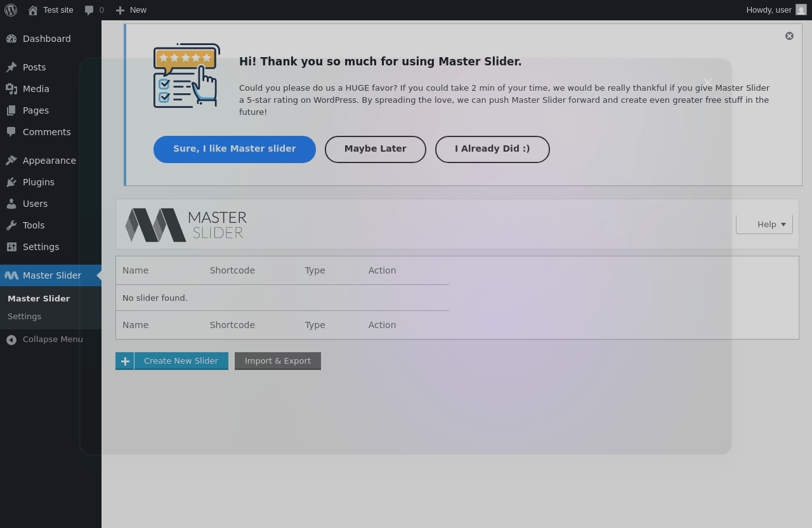Open Comments in the sidebar
Viewport: 812px width, 528px height.
click(51, 132)
